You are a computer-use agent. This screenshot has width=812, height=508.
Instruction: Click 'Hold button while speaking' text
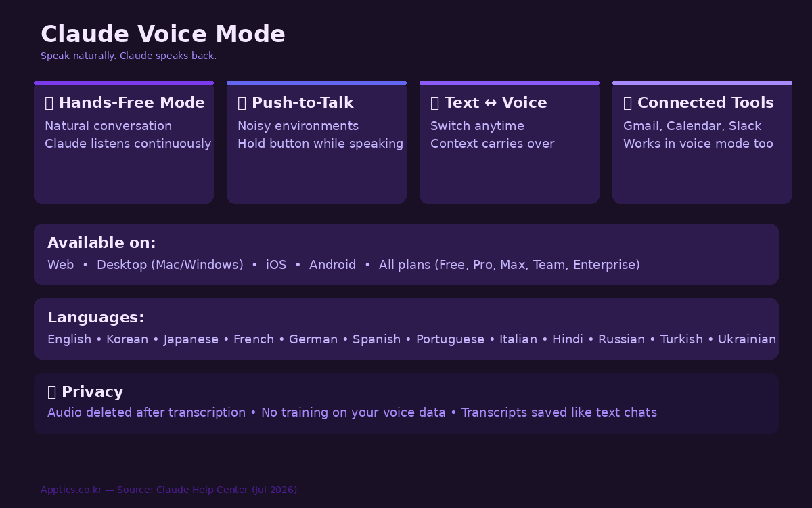320,144
